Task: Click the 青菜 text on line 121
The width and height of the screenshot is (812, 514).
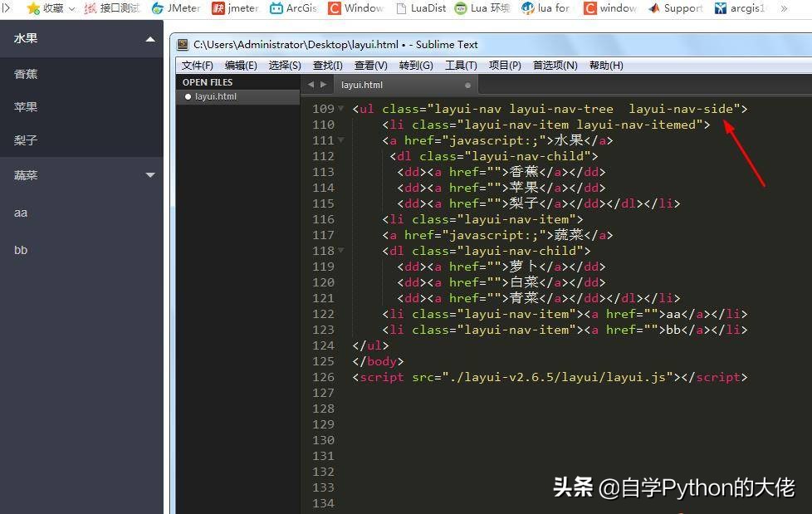Action: pyautogui.click(x=524, y=298)
